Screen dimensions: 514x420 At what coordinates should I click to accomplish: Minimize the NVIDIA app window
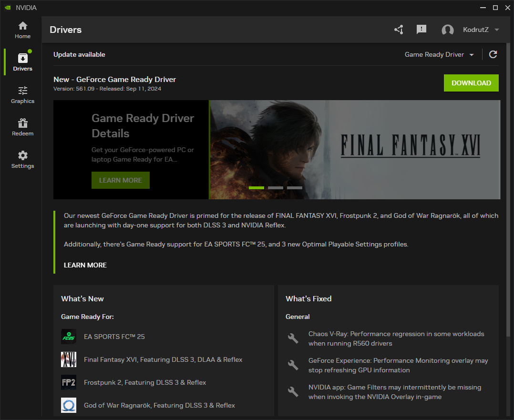pyautogui.click(x=483, y=8)
